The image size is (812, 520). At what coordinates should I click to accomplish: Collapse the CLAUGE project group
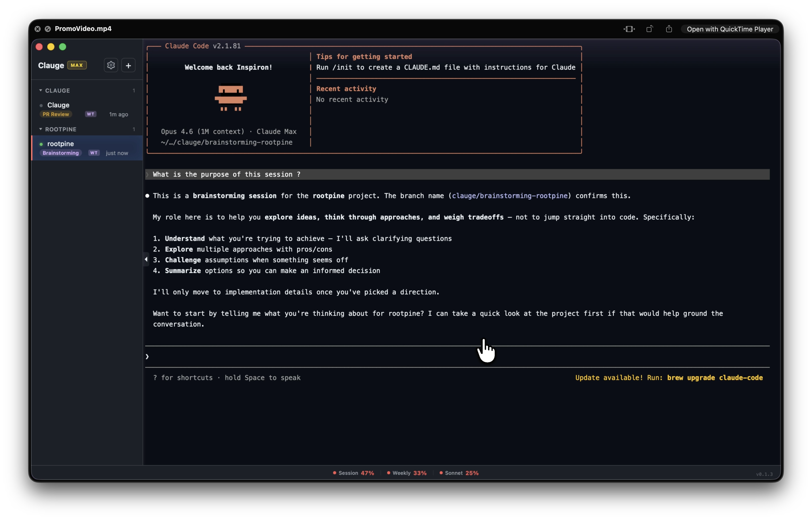[41, 90]
